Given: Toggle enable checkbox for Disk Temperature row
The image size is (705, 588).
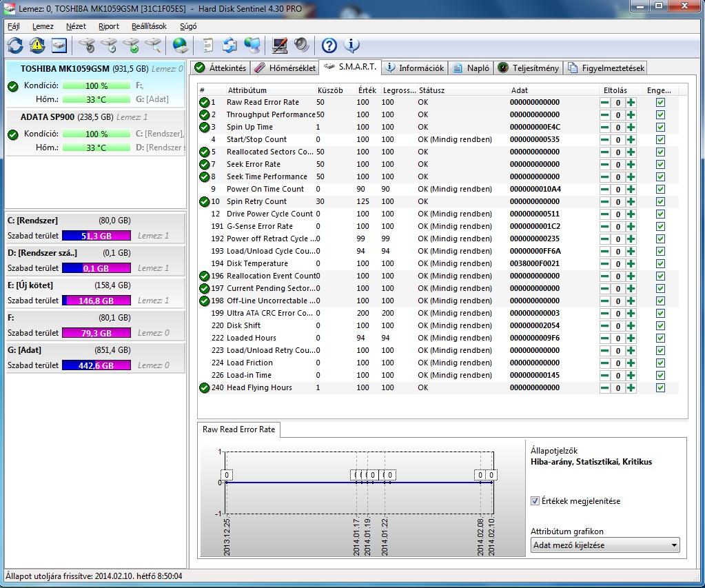Looking at the screenshot, I should point(660,263).
